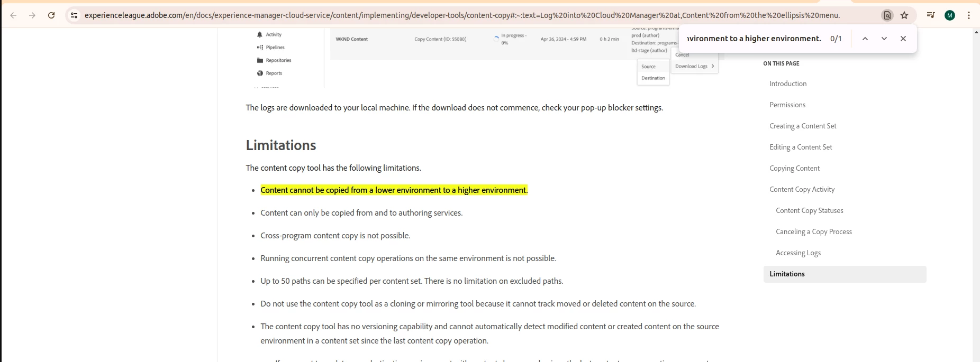Click the Limitations heading

[x=281, y=145]
